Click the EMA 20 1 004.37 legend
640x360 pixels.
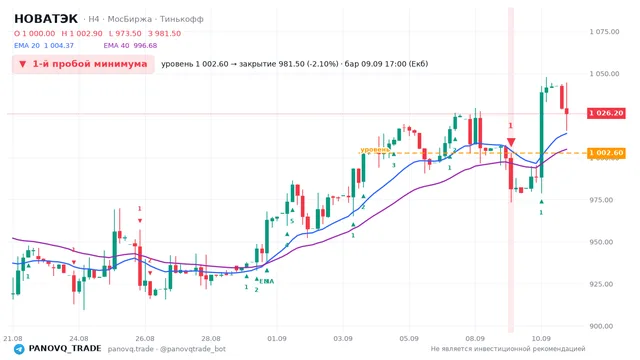tap(44, 46)
